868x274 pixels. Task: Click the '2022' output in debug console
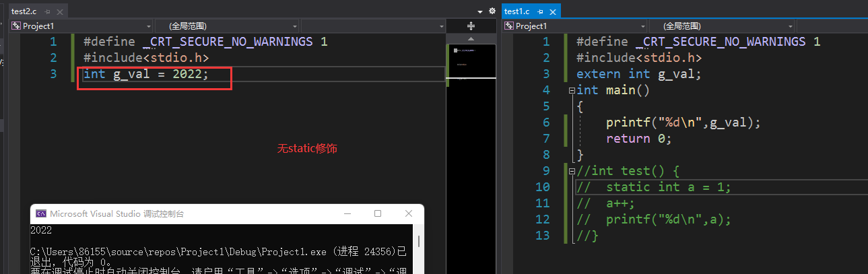click(x=42, y=230)
